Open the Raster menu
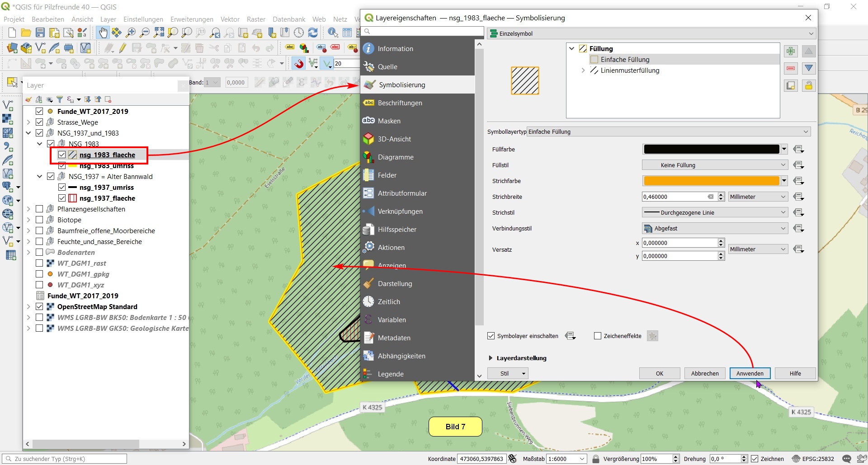868x465 pixels. (256, 19)
